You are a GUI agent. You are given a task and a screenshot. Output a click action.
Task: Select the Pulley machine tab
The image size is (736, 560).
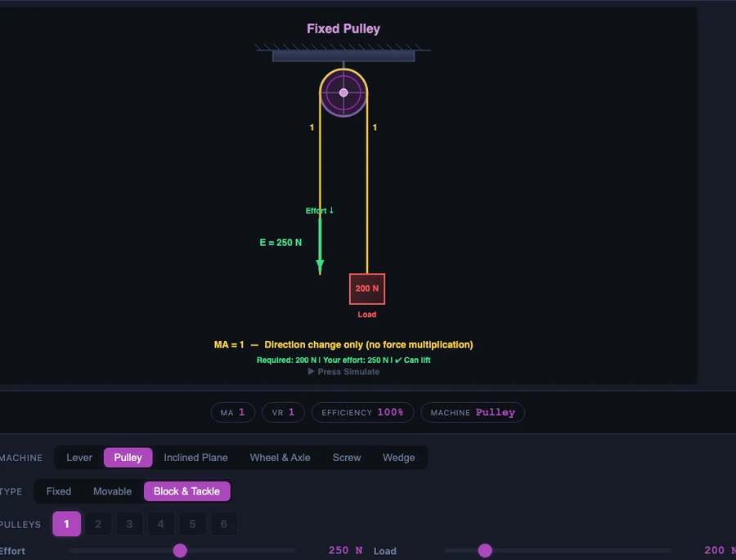click(x=128, y=458)
